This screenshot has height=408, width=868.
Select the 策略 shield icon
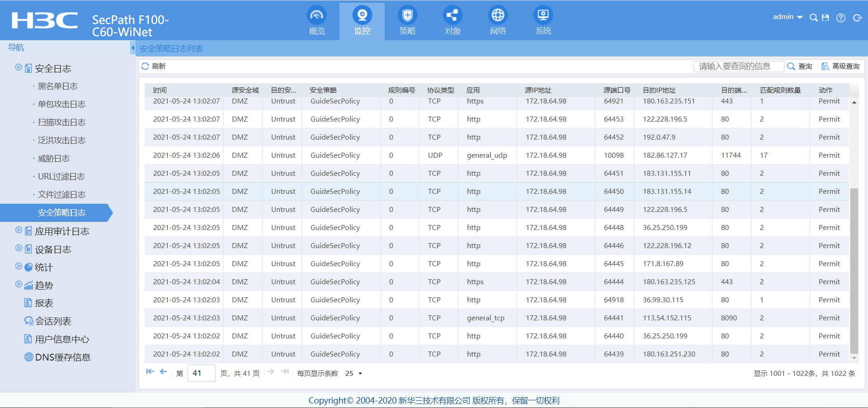[407, 16]
